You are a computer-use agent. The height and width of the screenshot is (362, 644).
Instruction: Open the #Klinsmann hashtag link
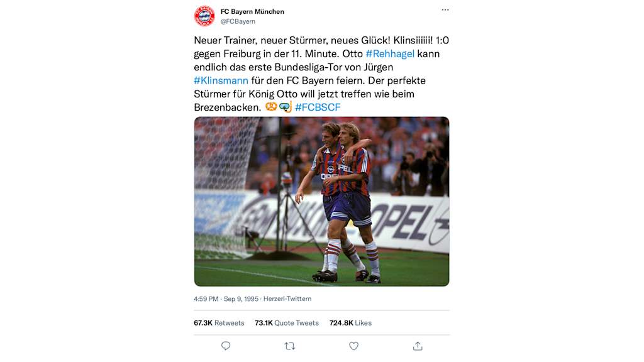(x=221, y=80)
